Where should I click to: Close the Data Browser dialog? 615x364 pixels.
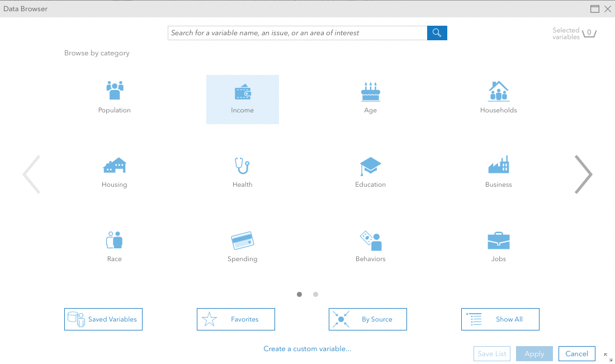pyautogui.click(x=608, y=9)
